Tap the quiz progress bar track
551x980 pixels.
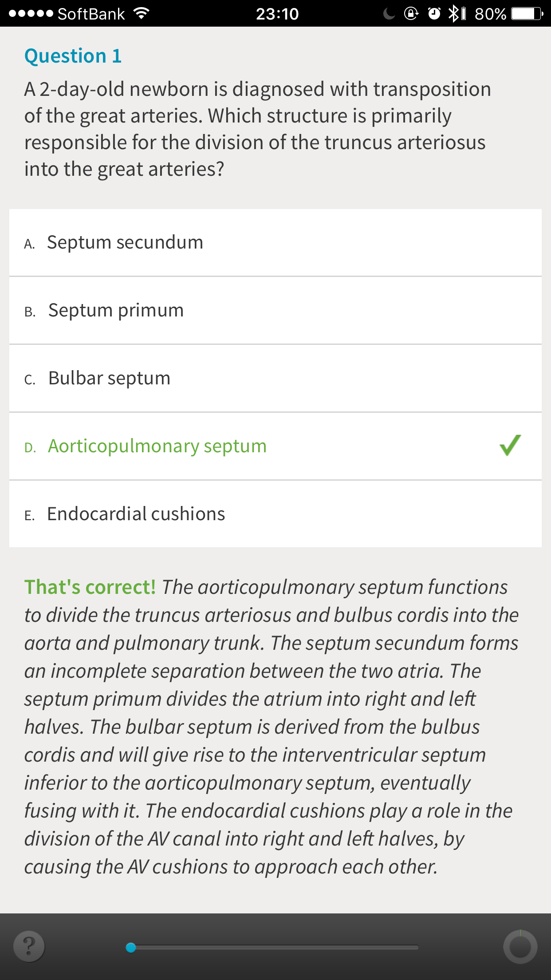[274, 948]
